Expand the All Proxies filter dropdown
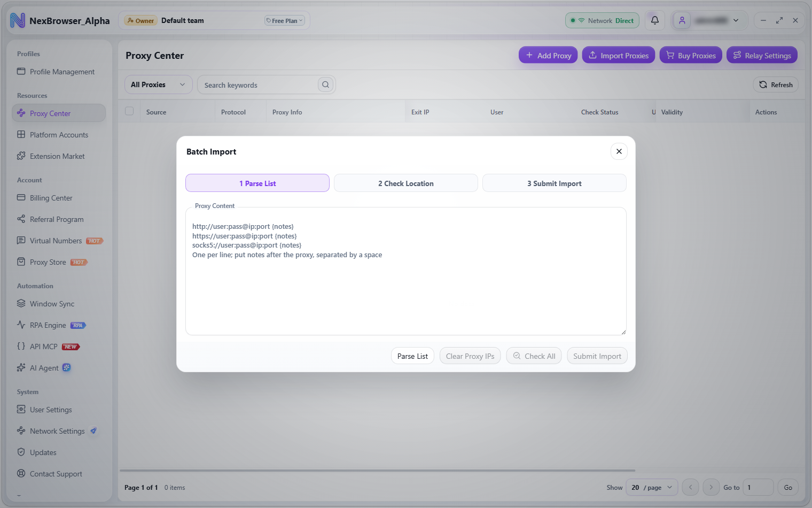 pyautogui.click(x=158, y=84)
